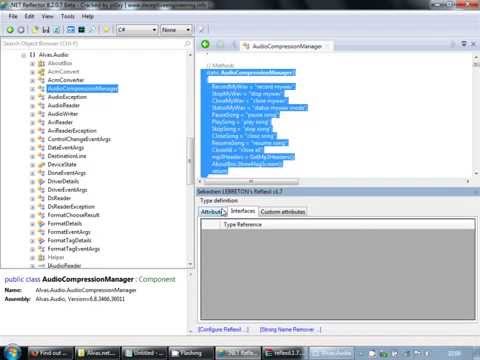Viewport: 480px width, 360px height.
Task: Click the FormatDetails icon in the tree
Action: coord(41,224)
